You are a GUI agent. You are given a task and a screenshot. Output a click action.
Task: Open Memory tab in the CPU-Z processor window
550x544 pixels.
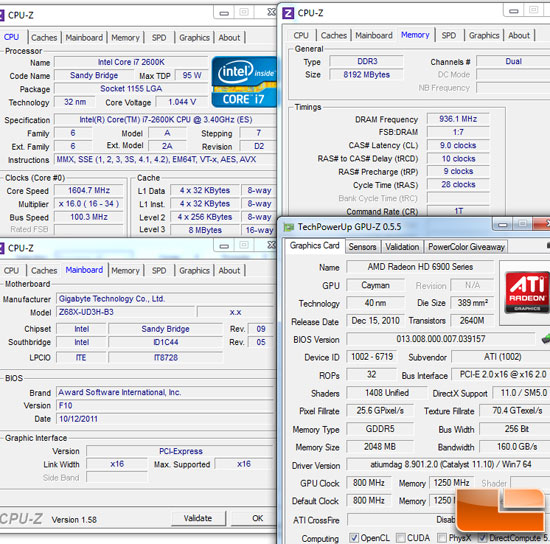pos(125,38)
